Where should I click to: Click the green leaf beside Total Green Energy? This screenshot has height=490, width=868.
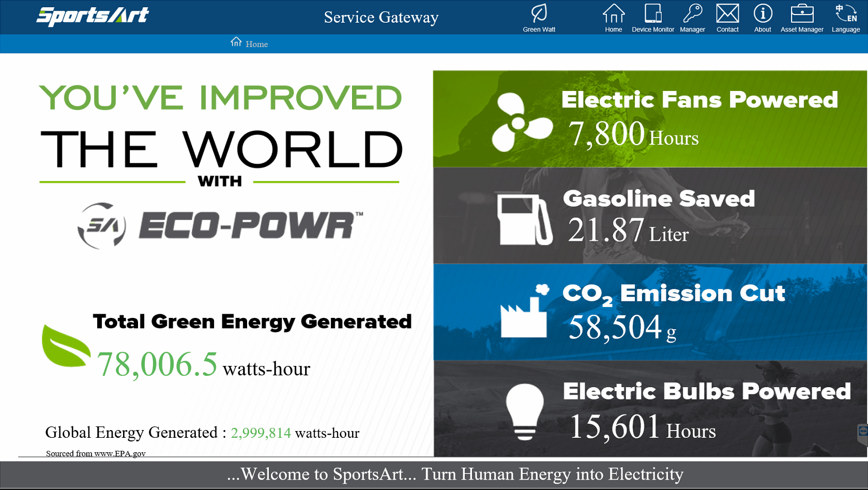(x=65, y=346)
